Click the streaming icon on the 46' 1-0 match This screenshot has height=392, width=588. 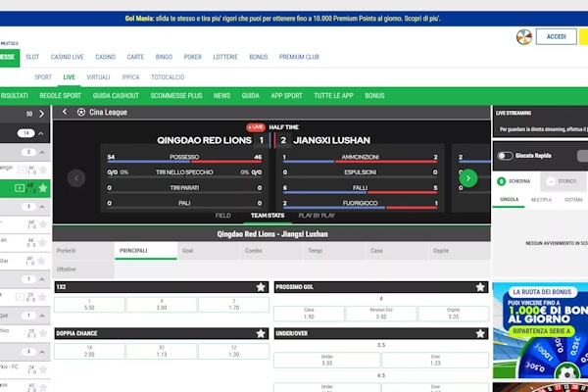(23, 170)
